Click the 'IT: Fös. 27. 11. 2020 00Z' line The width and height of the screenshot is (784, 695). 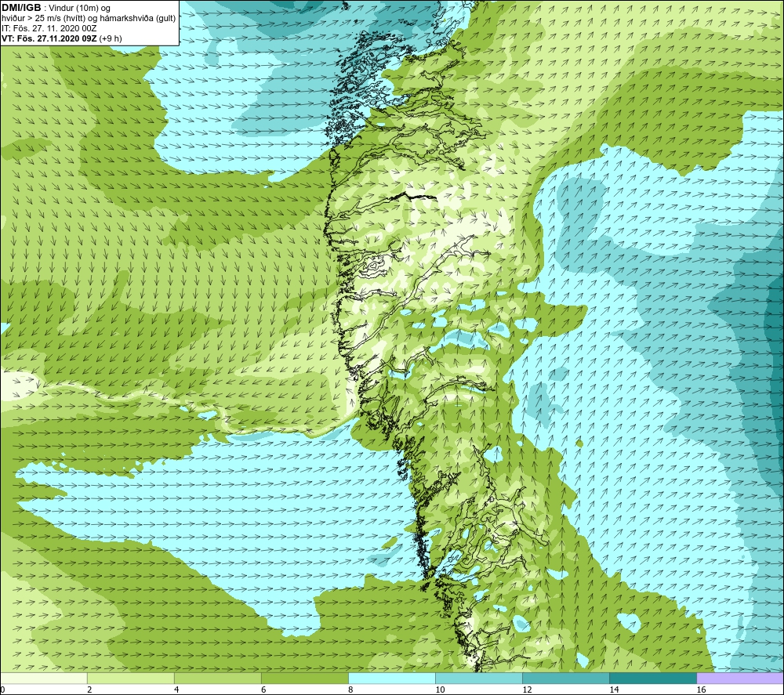pyautogui.click(x=49, y=28)
